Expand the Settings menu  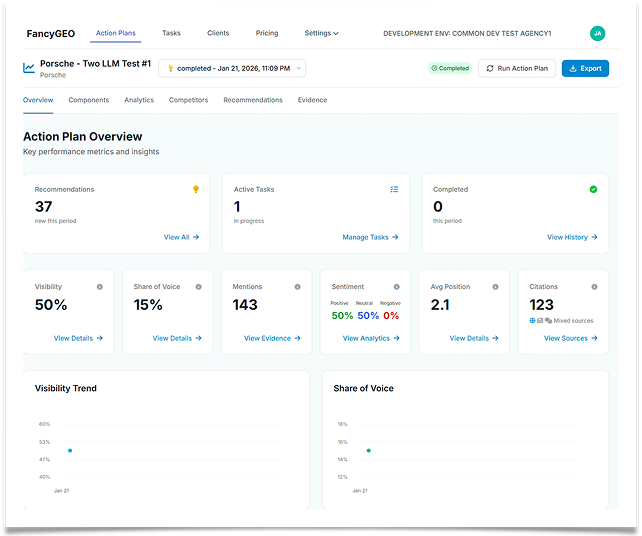(x=321, y=33)
